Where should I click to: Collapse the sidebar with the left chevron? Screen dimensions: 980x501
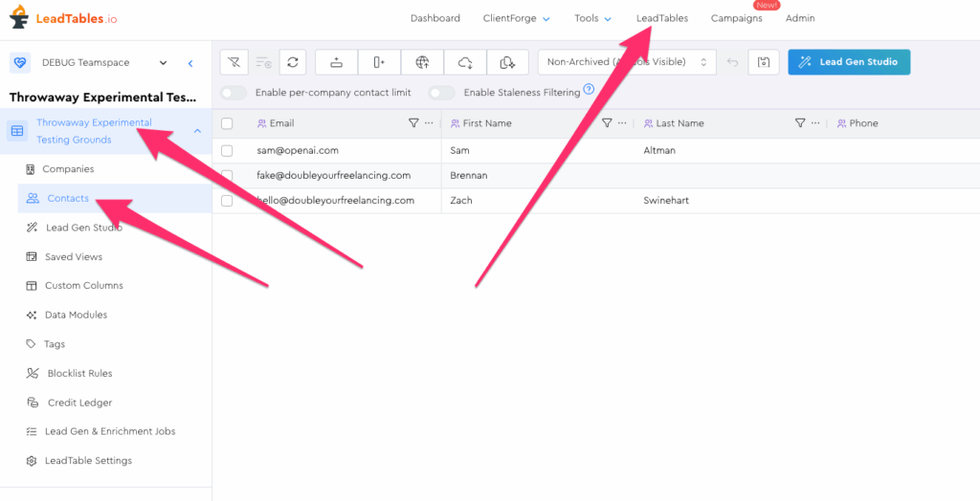tap(189, 63)
